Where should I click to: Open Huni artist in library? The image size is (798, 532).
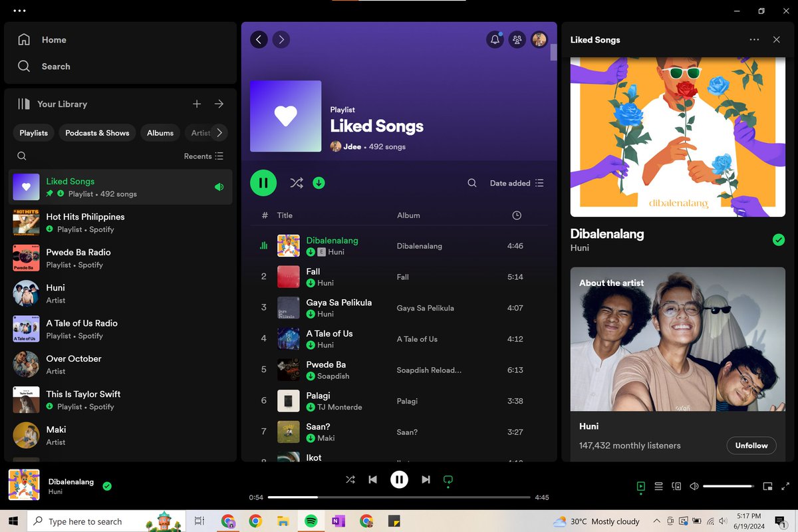(120, 293)
